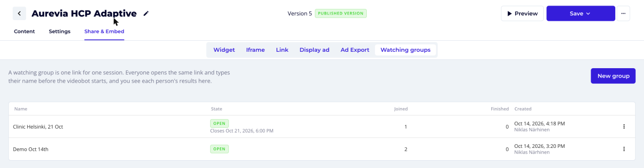Click Niklas Närhinen under the 3:20 PM date
The height and width of the screenshot is (168, 644).
coord(532,152)
